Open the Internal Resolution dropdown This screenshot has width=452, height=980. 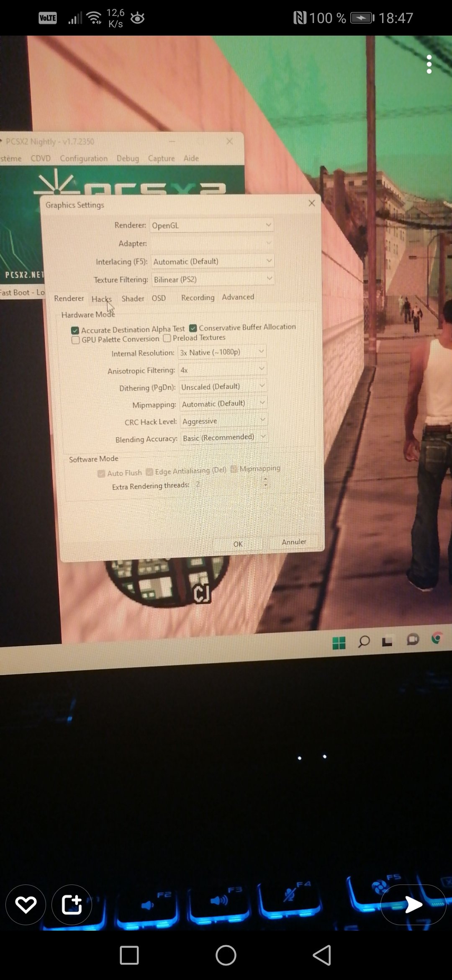pyautogui.click(x=222, y=352)
